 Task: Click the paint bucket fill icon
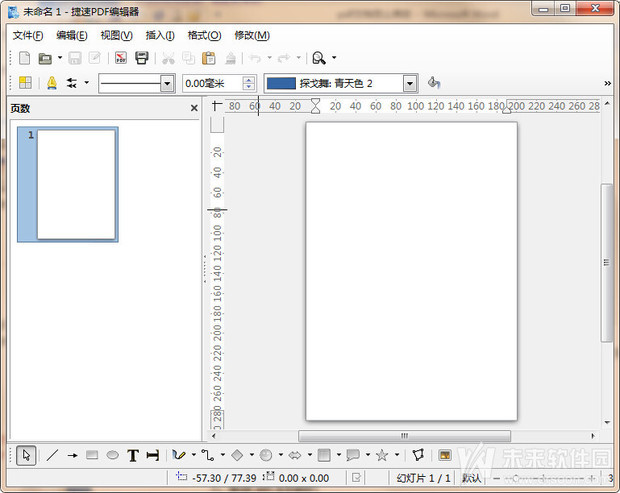tap(434, 83)
